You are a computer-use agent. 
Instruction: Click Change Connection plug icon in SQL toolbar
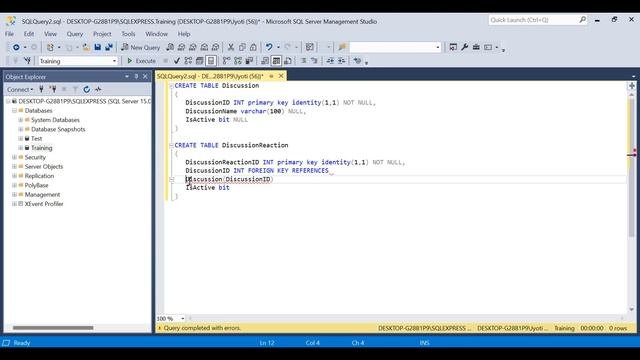[27, 61]
